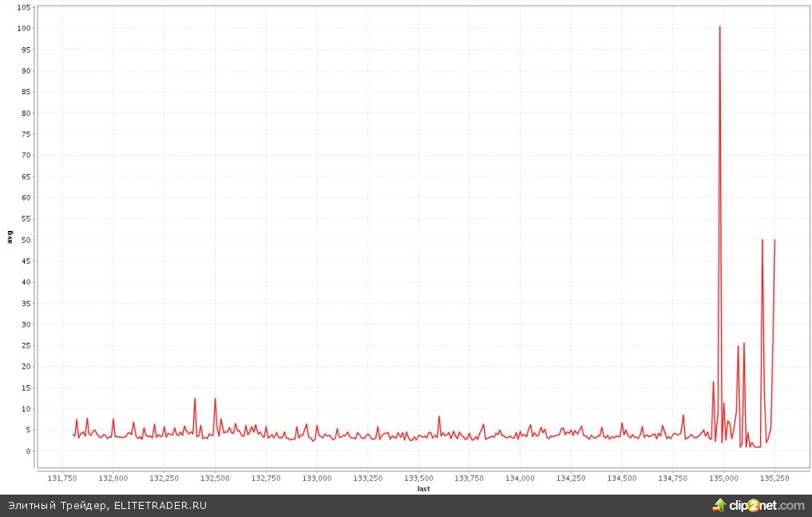Click the 135,250 x-axis tick label

pyautogui.click(x=774, y=478)
